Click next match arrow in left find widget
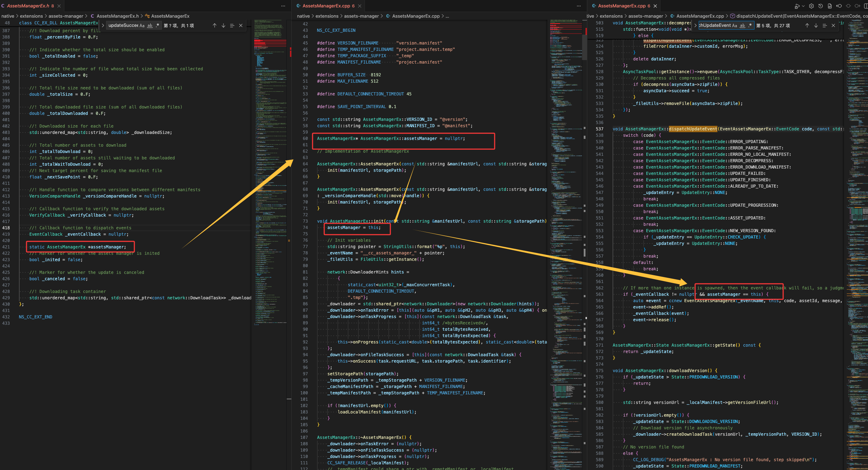868x470 pixels. pyautogui.click(x=223, y=25)
